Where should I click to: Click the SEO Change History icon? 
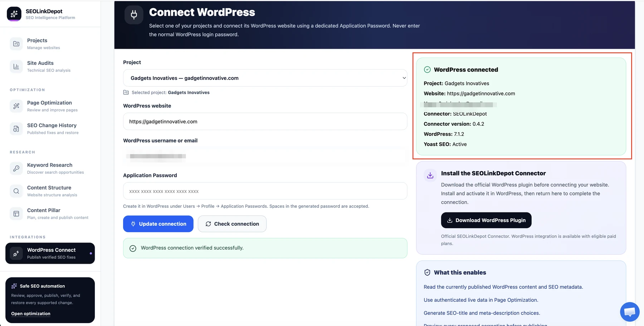(x=16, y=129)
